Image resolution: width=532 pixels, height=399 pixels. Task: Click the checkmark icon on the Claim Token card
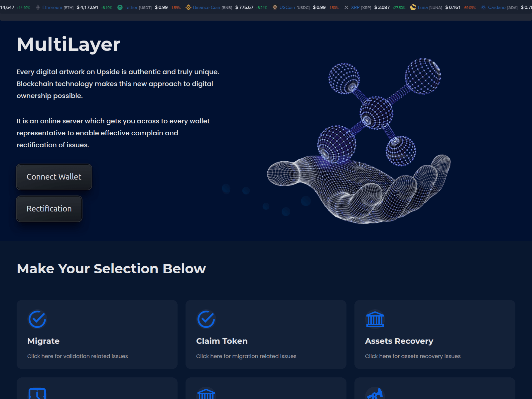pyautogui.click(x=205, y=319)
